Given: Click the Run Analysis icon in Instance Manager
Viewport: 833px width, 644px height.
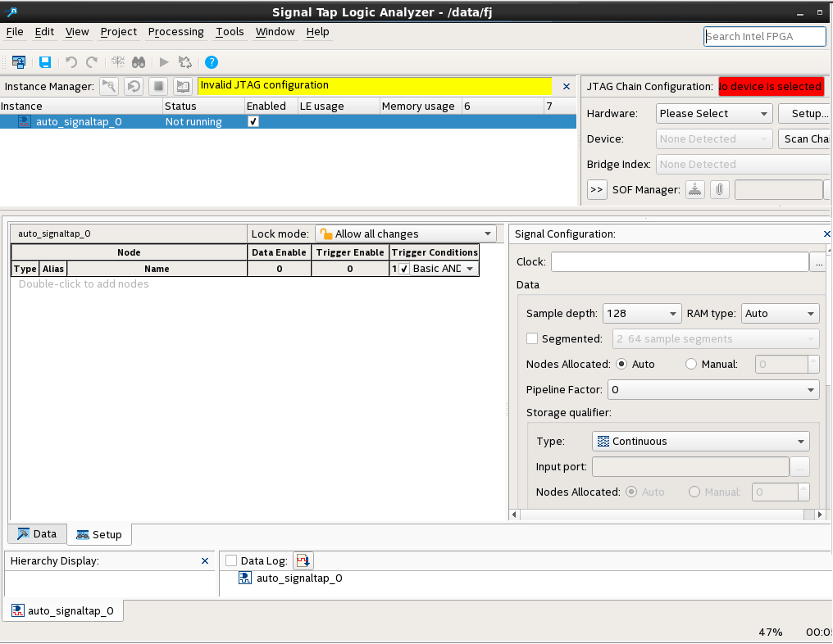Looking at the screenshot, I should [109, 86].
